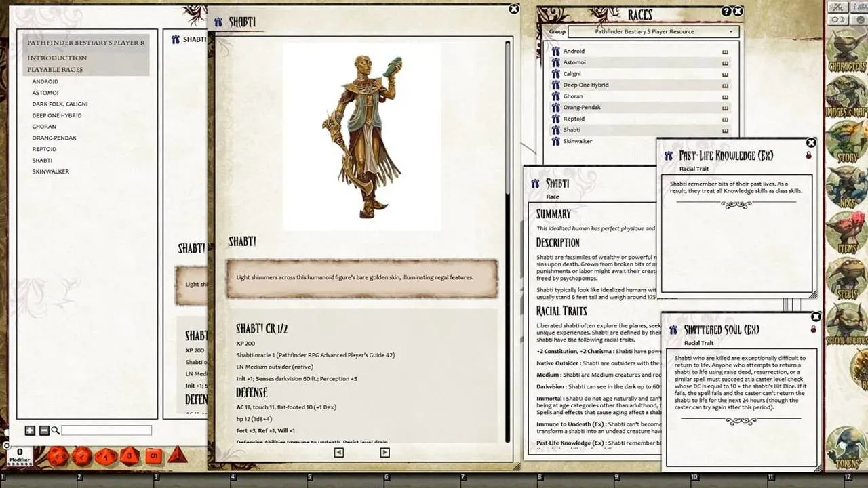
Task: Pick up the d6 die
Action: coord(153,455)
